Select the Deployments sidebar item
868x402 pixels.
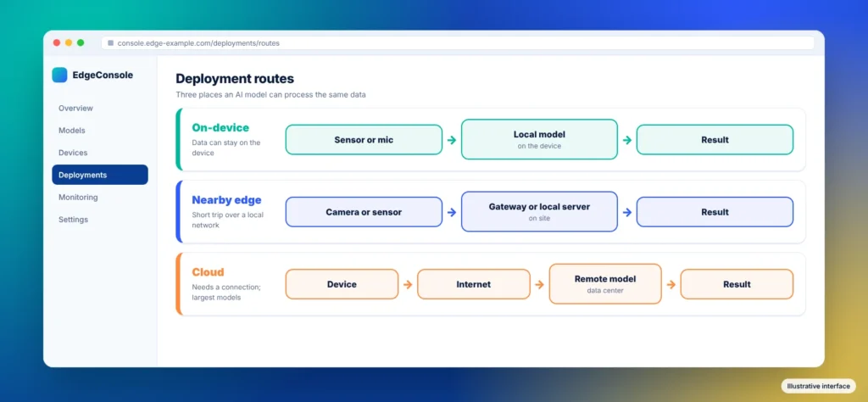(100, 175)
